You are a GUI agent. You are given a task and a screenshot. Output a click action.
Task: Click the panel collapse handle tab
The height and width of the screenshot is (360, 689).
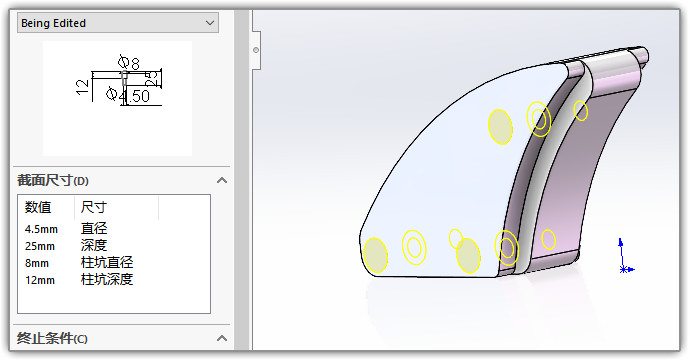coord(256,50)
